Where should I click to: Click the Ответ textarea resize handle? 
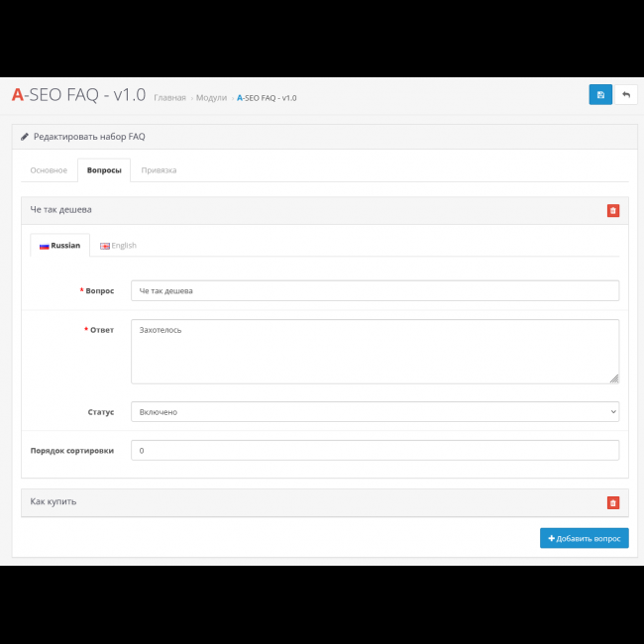point(614,378)
